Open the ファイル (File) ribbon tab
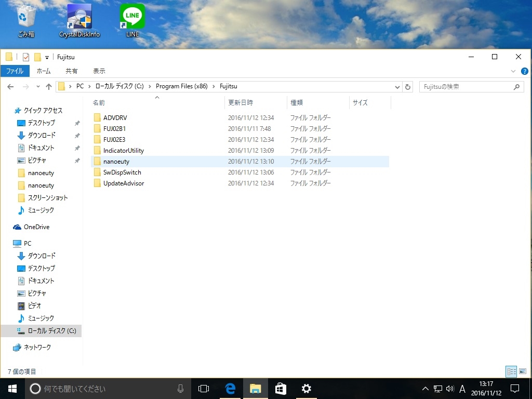 click(15, 71)
